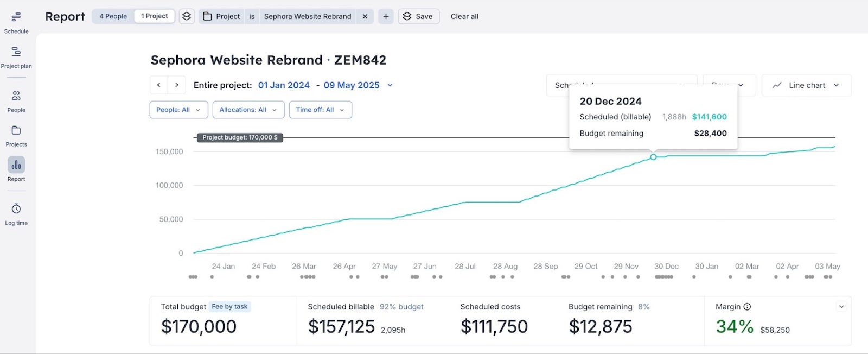Image resolution: width=868 pixels, height=354 pixels.
Task: Add a filter with plus button
Action: (x=386, y=16)
